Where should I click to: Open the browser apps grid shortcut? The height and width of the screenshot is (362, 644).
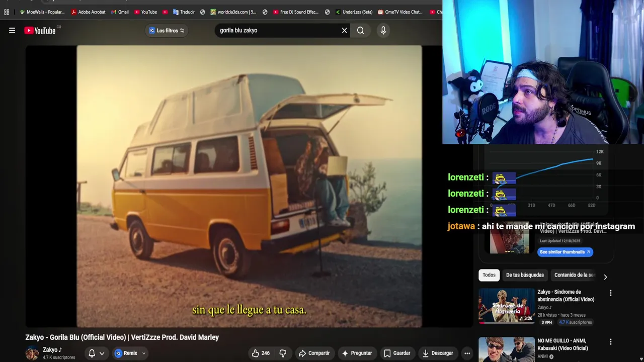7,12
